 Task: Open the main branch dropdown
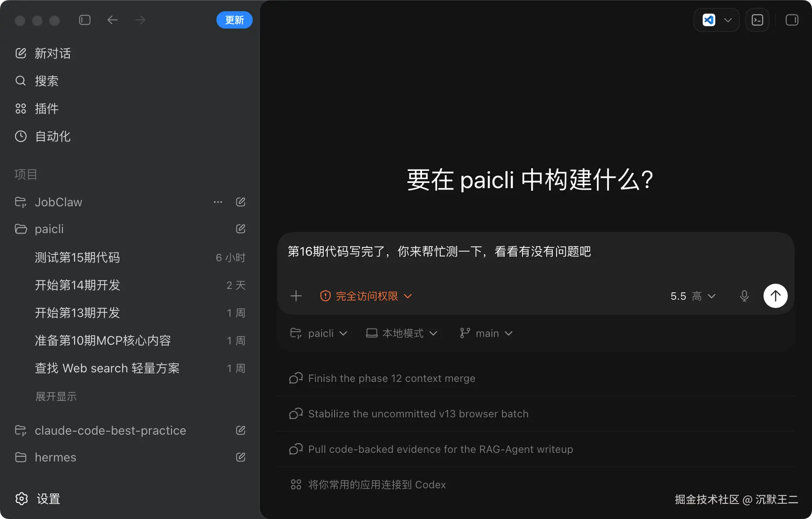(x=487, y=333)
